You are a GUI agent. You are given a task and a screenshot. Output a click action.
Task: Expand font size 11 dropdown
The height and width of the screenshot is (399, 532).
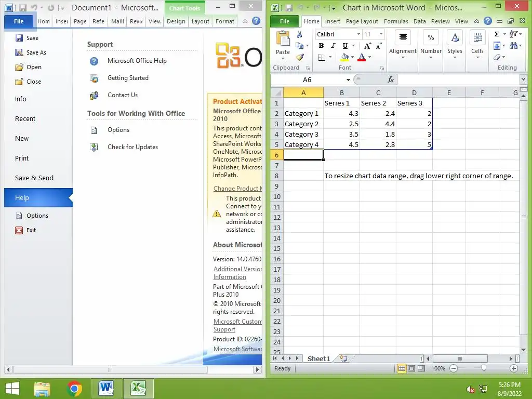tap(381, 34)
